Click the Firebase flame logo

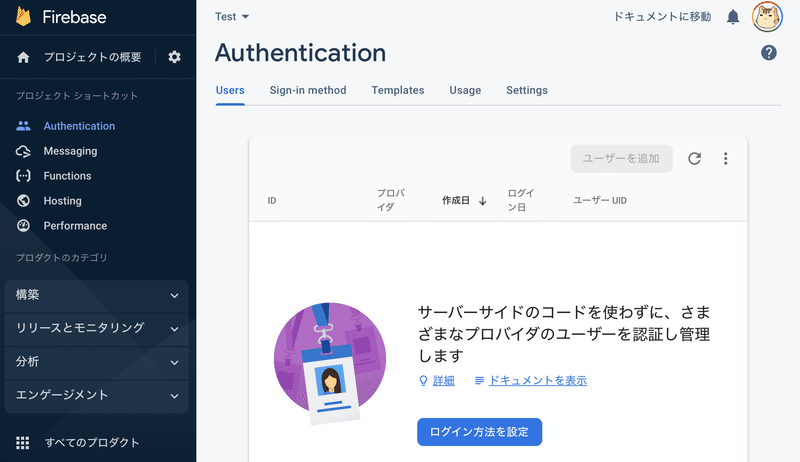23,16
